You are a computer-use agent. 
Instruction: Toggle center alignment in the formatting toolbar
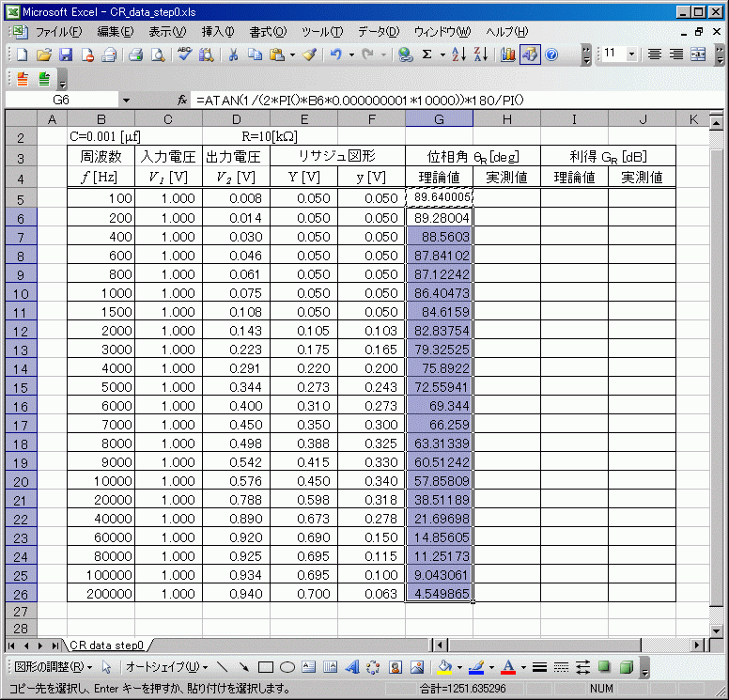coord(676,54)
